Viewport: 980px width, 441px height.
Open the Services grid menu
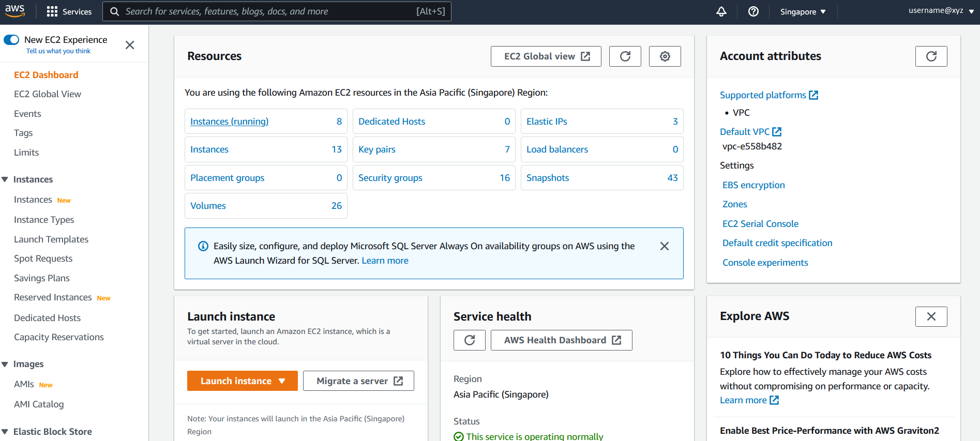(69, 11)
